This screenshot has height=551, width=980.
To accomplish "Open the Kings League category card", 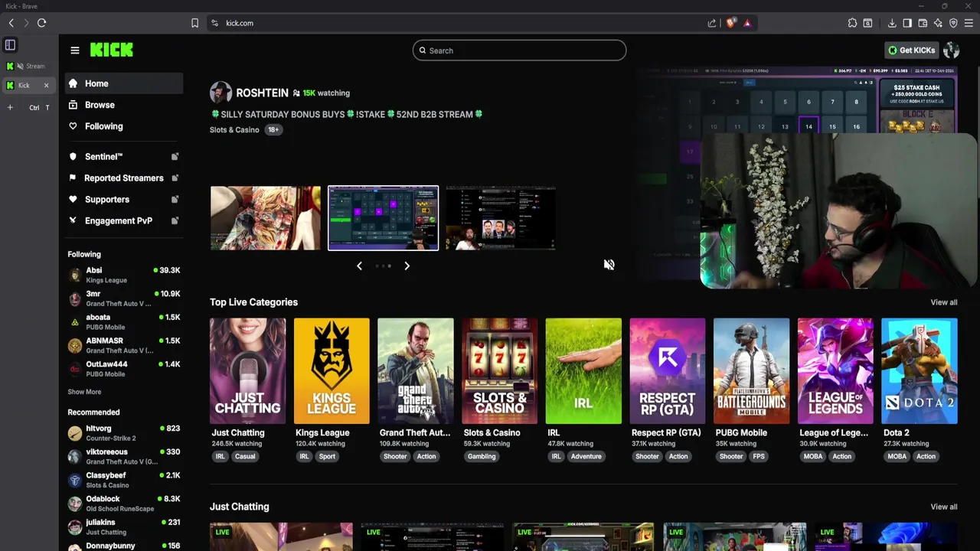I will point(332,371).
